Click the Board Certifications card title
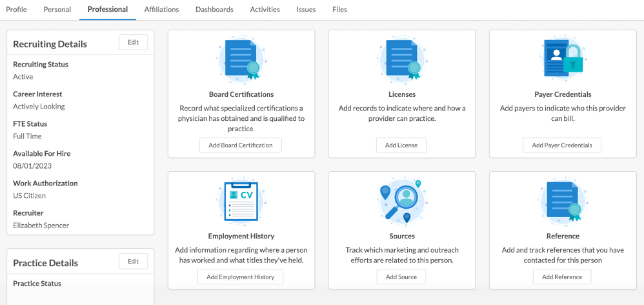The image size is (644, 305). (x=241, y=94)
